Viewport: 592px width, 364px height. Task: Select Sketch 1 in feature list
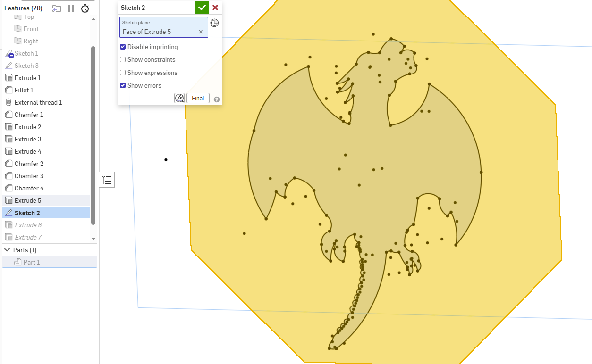coord(26,53)
